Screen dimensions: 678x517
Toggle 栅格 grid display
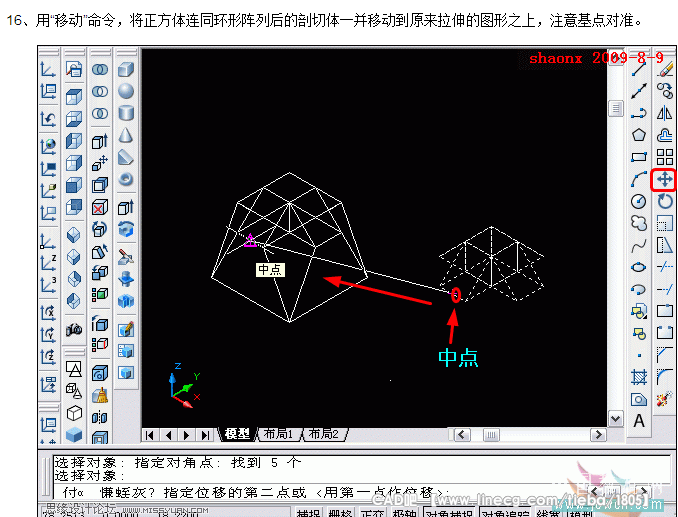coord(340,513)
